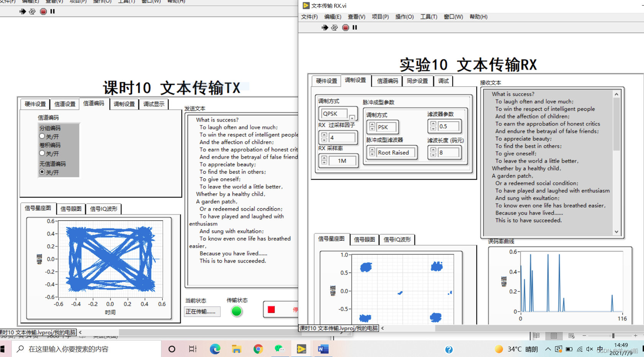Click the LabVIEW icon in RX title bar
644x357 pixels.
306,5
